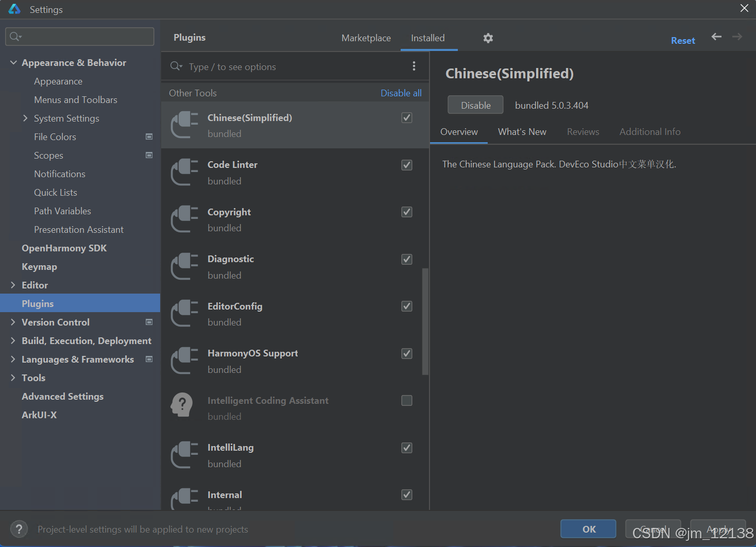Open the OpenHarmony SDK settings page
This screenshot has width=756, height=547.
[64, 248]
